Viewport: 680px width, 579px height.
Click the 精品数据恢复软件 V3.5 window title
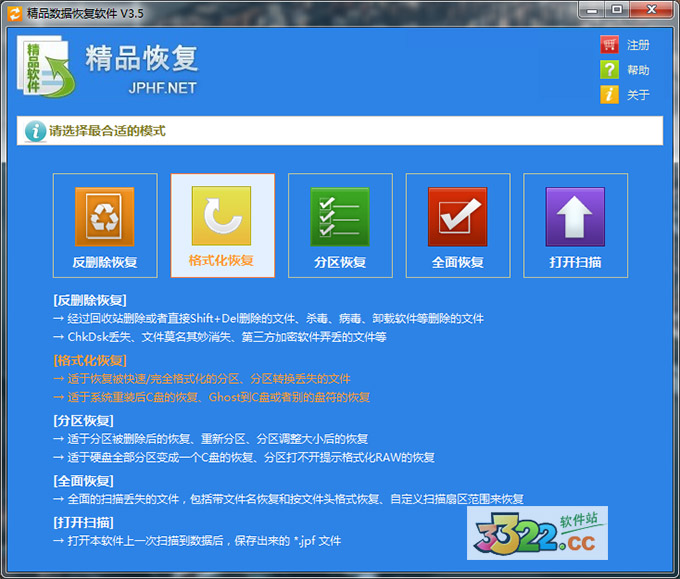click(85, 13)
